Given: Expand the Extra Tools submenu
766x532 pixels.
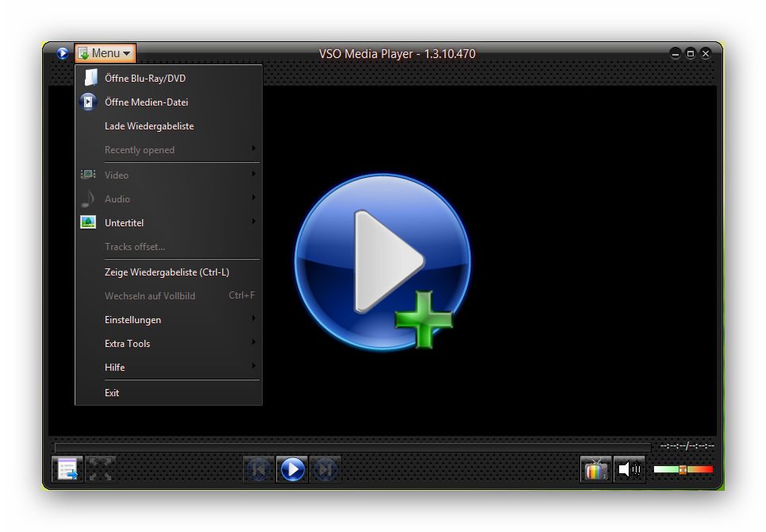Looking at the screenshot, I should tap(168, 344).
